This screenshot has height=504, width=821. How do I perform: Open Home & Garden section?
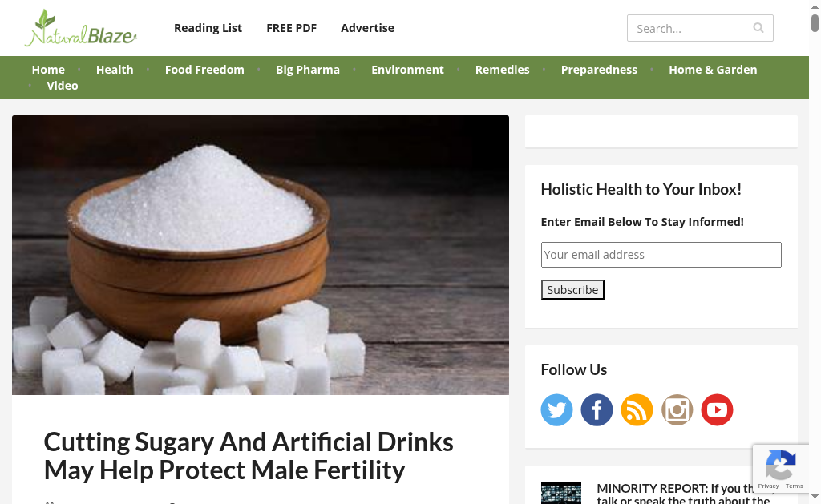point(713,70)
